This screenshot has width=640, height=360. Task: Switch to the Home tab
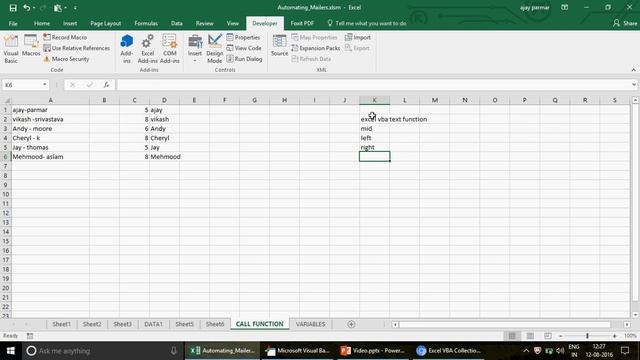coord(42,23)
